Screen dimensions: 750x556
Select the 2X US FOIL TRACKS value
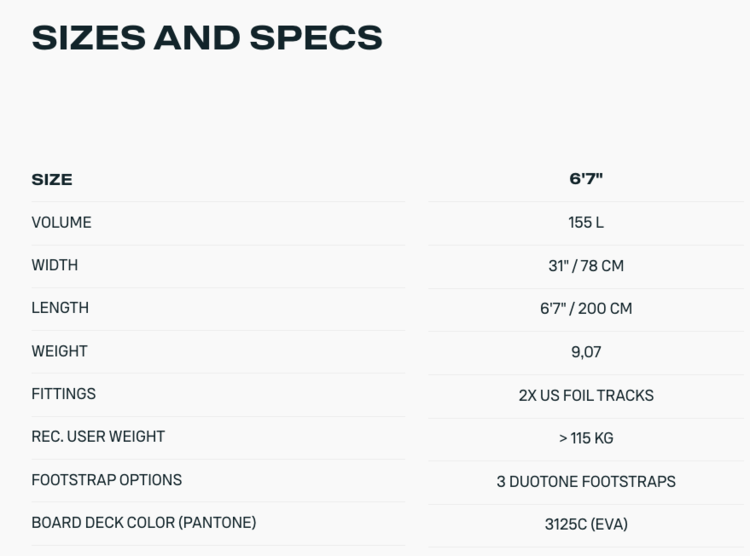pos(586,395)
